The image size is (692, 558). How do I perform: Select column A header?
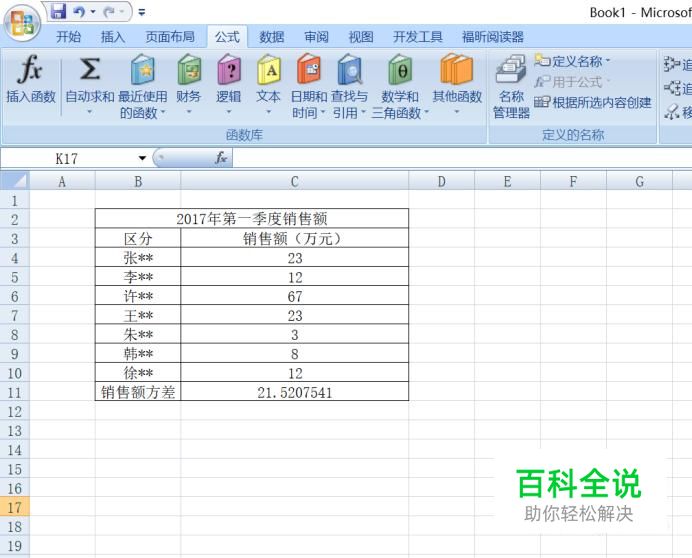click(62, 181)
